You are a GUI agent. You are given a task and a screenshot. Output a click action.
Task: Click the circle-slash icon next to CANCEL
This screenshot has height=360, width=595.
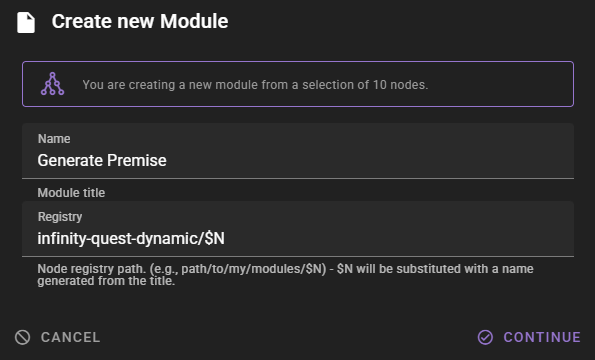(22, 337)
